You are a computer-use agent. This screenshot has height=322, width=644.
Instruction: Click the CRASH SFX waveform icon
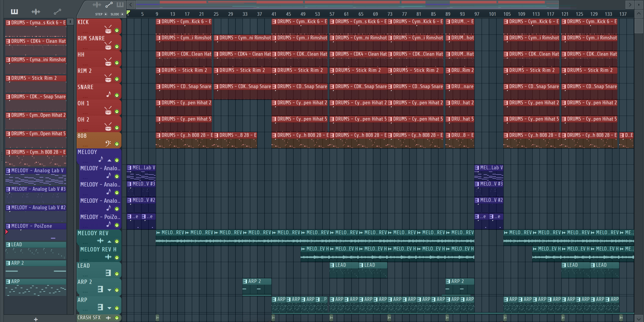pyautogui.click(x=108, y=318)
